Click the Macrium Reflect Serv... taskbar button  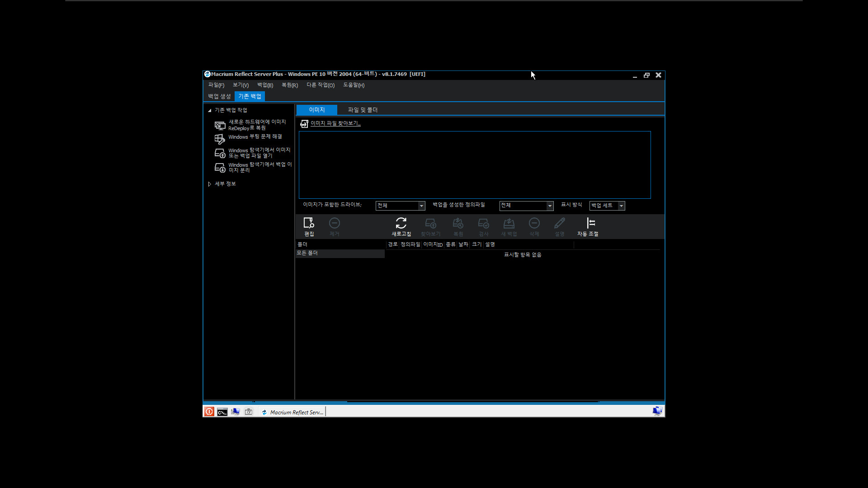point(292,412)
